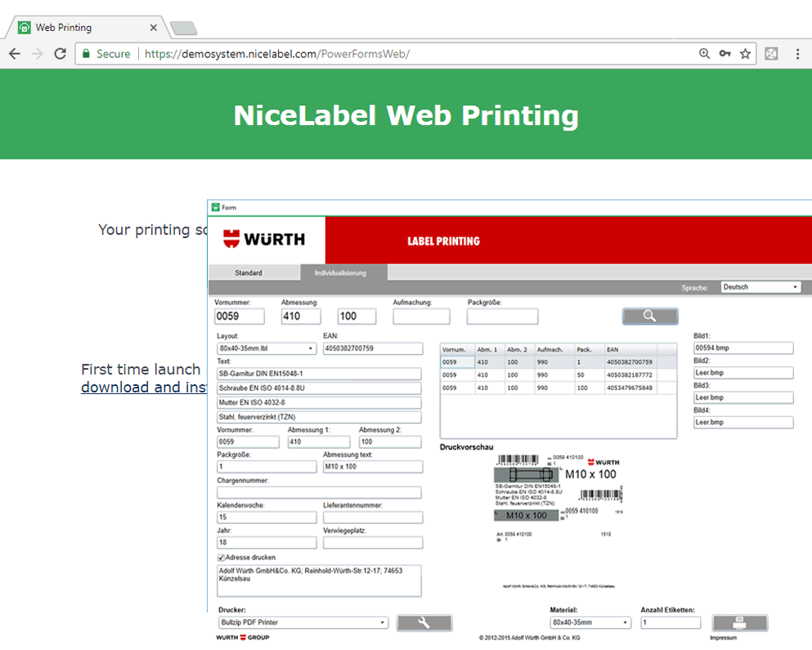Open the Sprache Deutsch dropdown

tap(760, 287)
